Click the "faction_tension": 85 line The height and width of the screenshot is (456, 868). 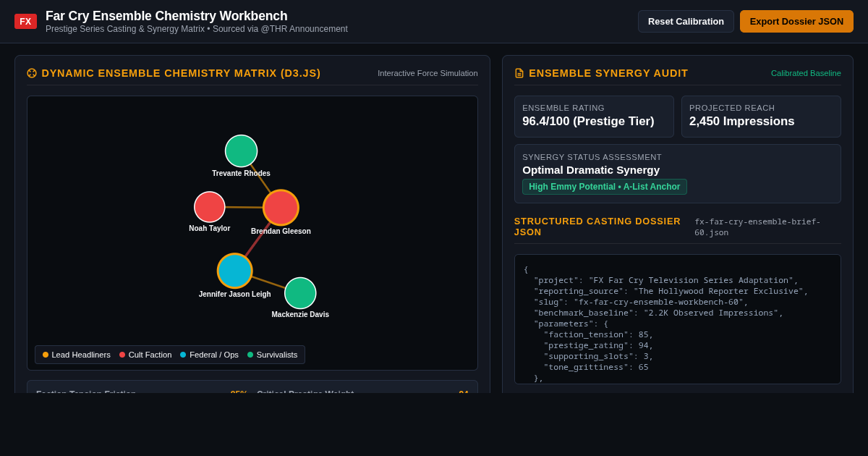point(598,335)
